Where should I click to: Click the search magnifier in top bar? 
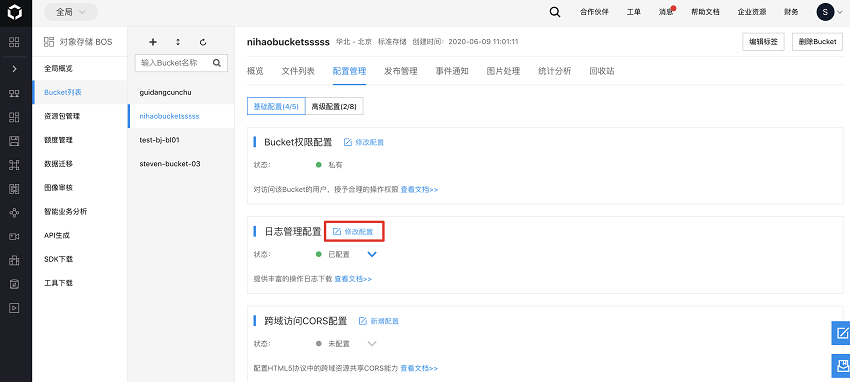point(555,12)
